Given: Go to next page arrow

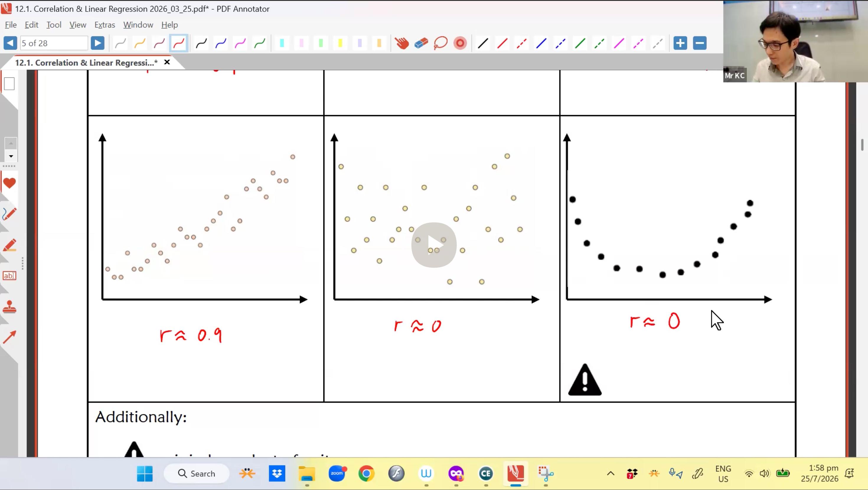Looking at the screenshot, I should 97,43.
